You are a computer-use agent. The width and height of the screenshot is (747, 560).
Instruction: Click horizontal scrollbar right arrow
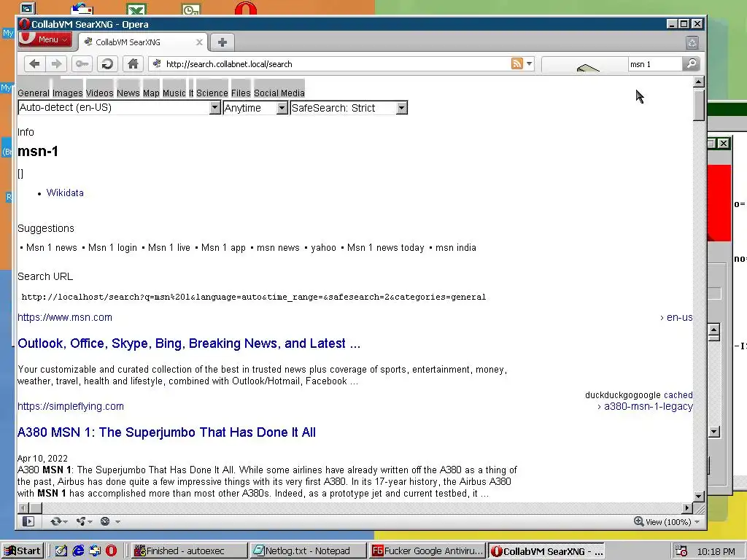[x=687, y=508]
